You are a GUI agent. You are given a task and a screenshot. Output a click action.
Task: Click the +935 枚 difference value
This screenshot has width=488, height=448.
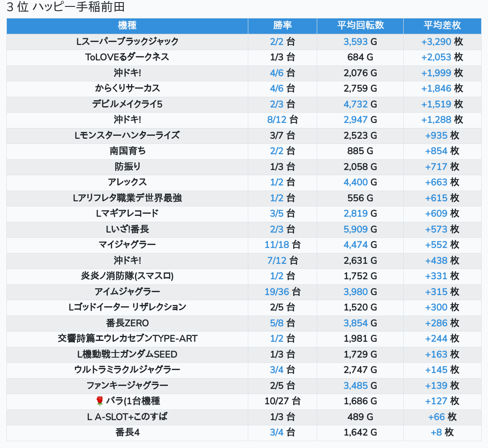(x=442, y=135)
